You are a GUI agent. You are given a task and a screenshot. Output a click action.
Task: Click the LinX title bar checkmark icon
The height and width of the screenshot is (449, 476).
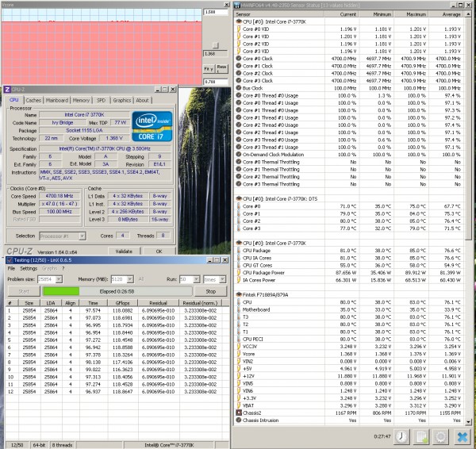coord(10,260)
